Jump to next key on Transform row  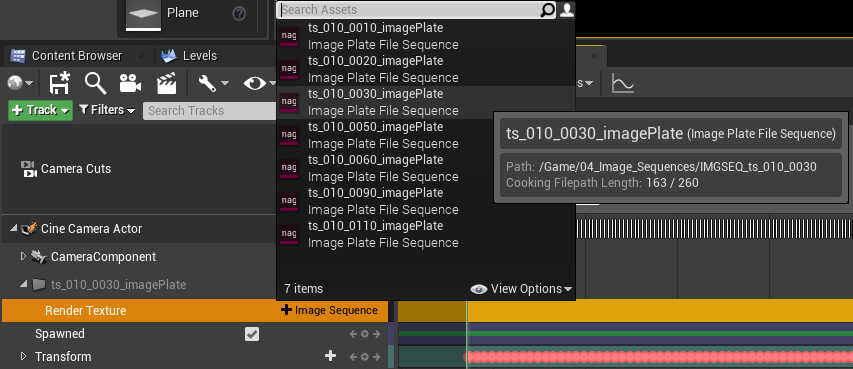[376, 357]
